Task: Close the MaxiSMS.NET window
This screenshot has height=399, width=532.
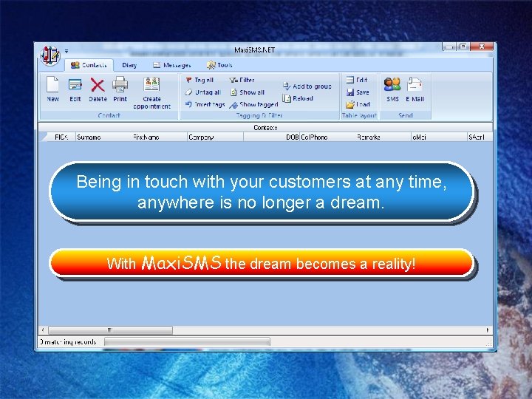Action: (x=482, y=47)
